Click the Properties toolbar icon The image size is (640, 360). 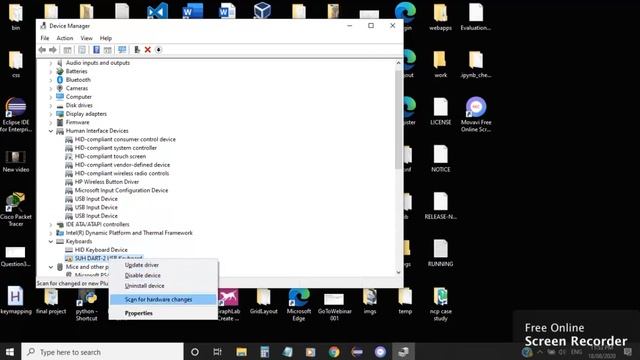pyautogui.click(x=82, y=50)
